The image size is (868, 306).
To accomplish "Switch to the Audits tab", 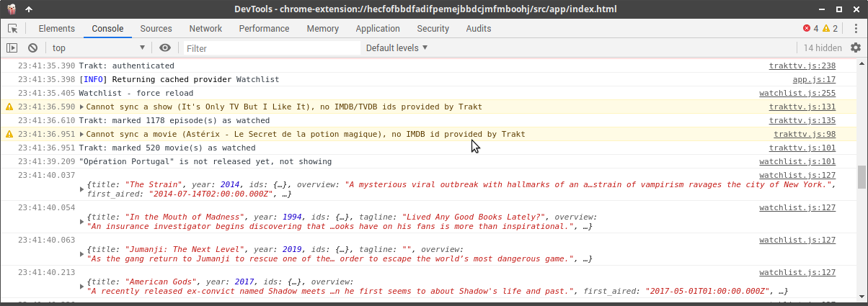I will pos(479,29).
